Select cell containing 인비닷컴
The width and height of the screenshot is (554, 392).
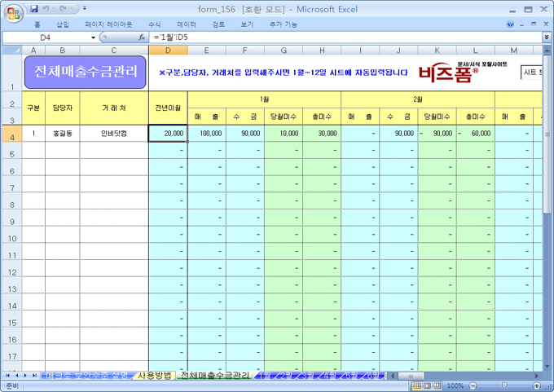pyautogui.click(x=114, y=133)
